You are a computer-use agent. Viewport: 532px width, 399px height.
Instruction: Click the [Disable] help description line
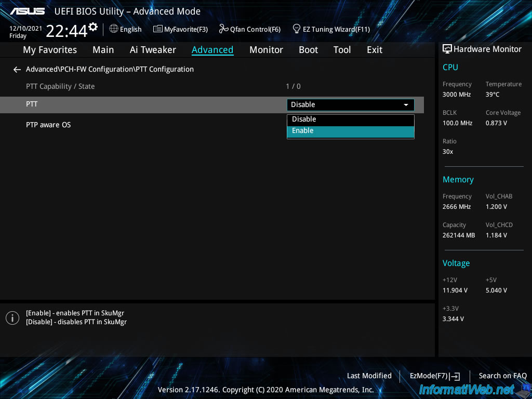(x=76, y=322)
